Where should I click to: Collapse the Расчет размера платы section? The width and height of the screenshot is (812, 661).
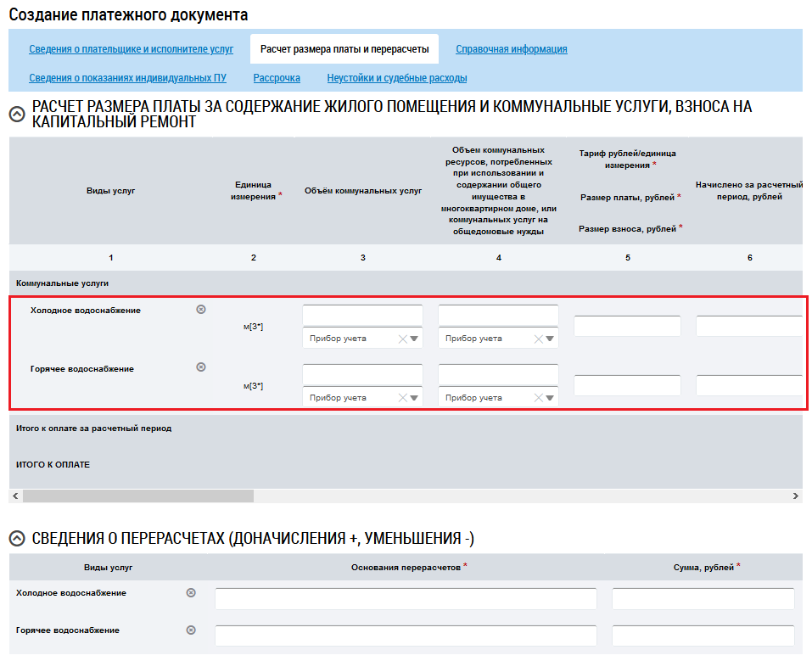(x=16, y=115)
